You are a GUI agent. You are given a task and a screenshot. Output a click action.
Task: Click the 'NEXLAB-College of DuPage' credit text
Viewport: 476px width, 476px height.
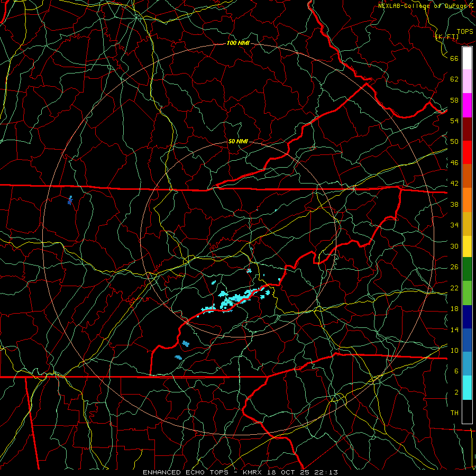tap(423, 6)
